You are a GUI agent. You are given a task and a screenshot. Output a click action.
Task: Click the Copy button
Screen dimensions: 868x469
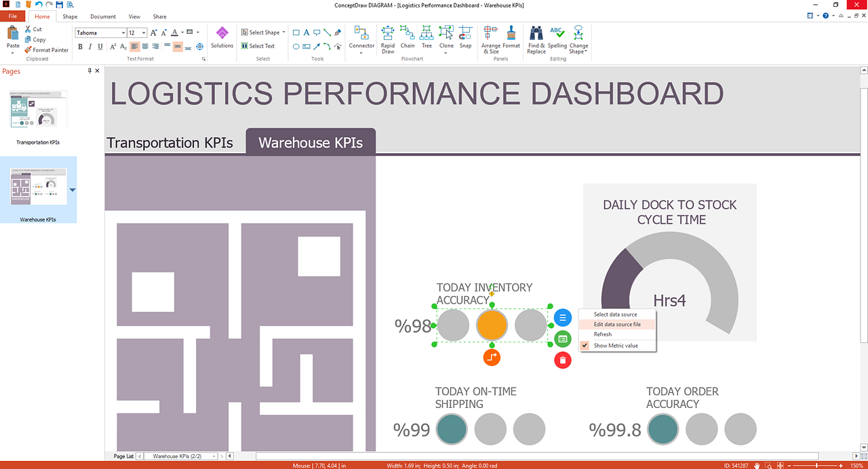click(35, 39)
